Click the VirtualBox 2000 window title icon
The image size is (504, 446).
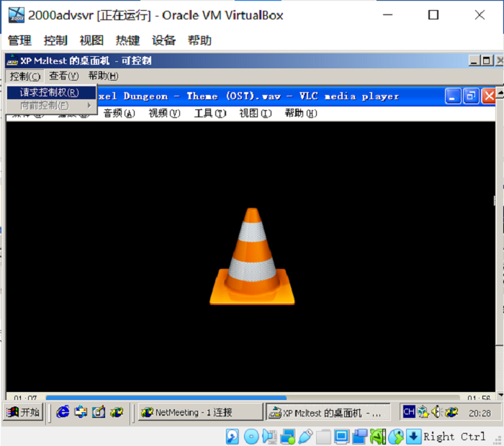tap(16, 15)
